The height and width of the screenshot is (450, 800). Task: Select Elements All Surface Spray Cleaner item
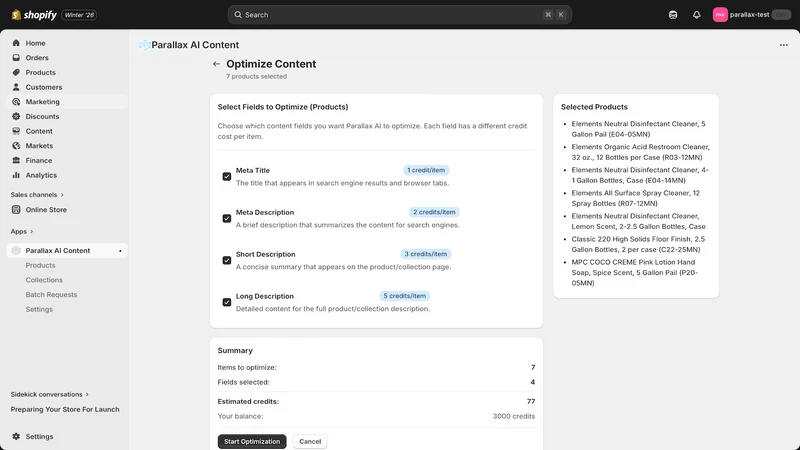pos(636,198)
